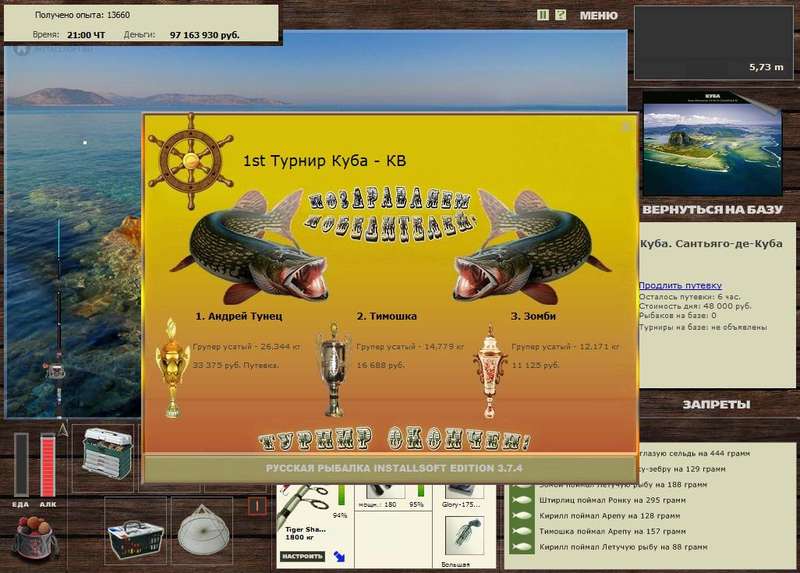Click Турниры на базе: не объявлены text
Viewport: 800px width, 573px height.
click(x=703, y=327)
